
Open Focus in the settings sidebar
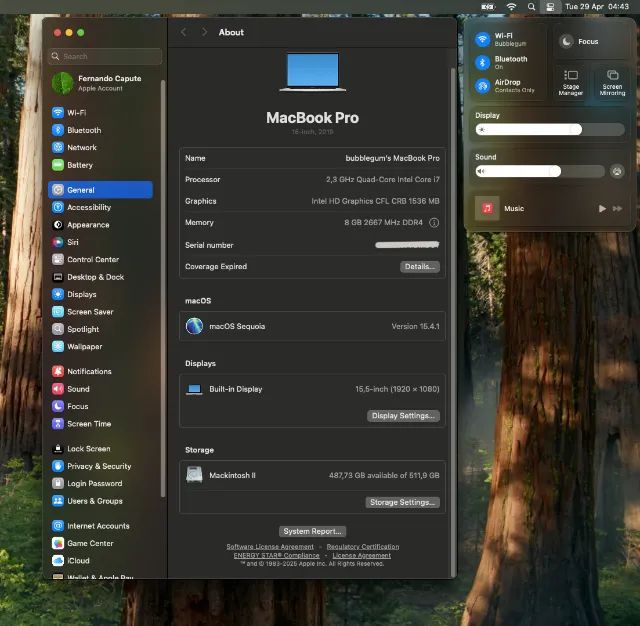(100, 406)
